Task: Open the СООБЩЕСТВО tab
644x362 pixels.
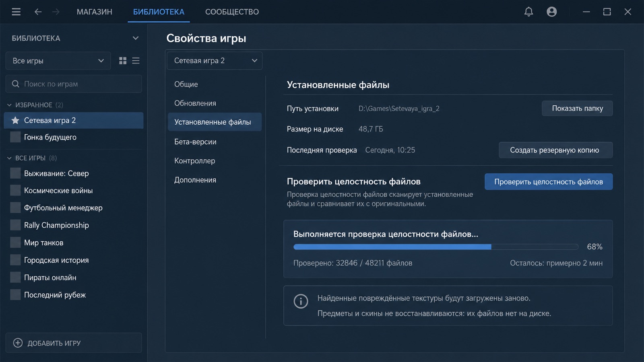Action: [232, 12]
